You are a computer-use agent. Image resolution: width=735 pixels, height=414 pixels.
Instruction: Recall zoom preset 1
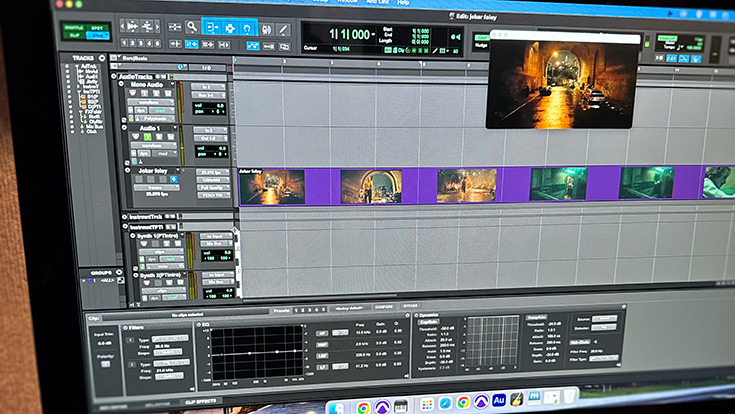(124, 43)
